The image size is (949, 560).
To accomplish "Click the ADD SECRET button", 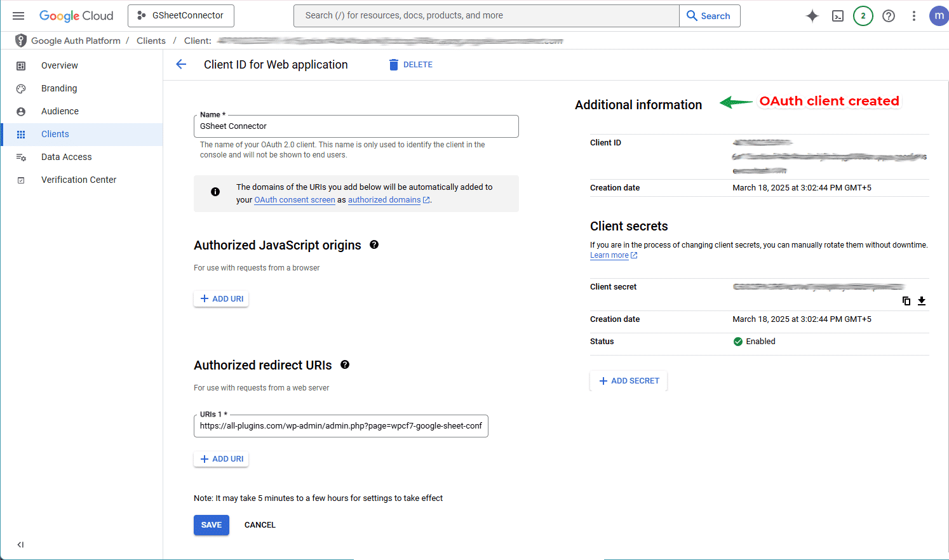I will (629, 381).
